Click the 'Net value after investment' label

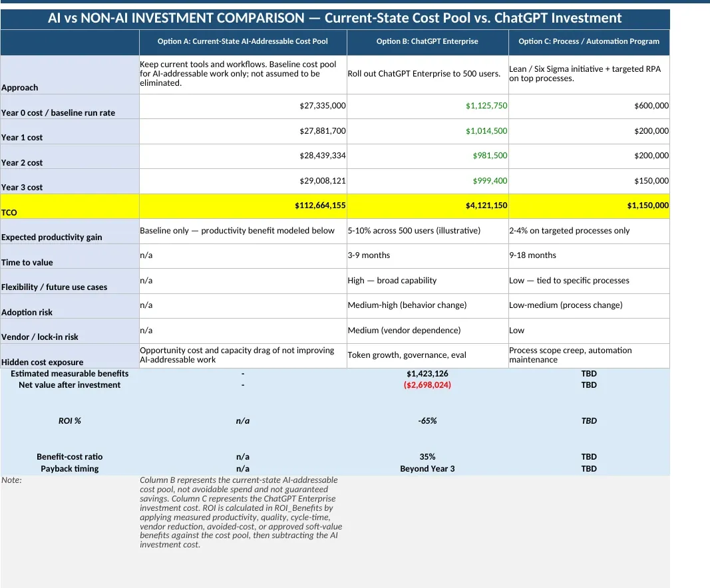(x=70, y=385)
